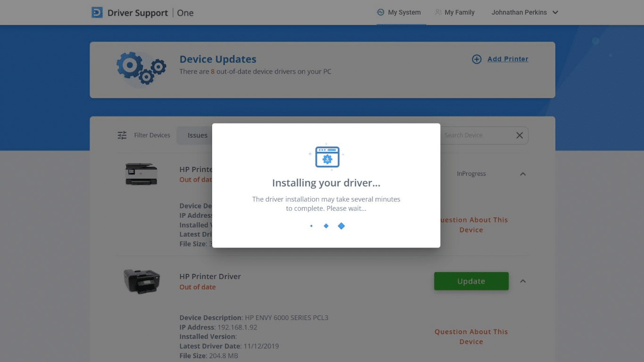Expand the Johnathan Perkins account dropdown
644x362 pixels.
pos(555,13)
